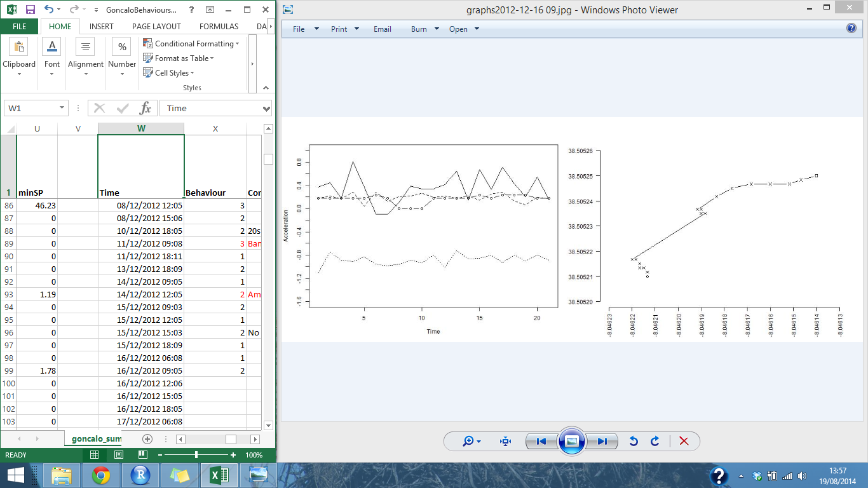Open the Name Box dropdown arrow
This screenshot has height=488, width=868.
click(62, 108)
